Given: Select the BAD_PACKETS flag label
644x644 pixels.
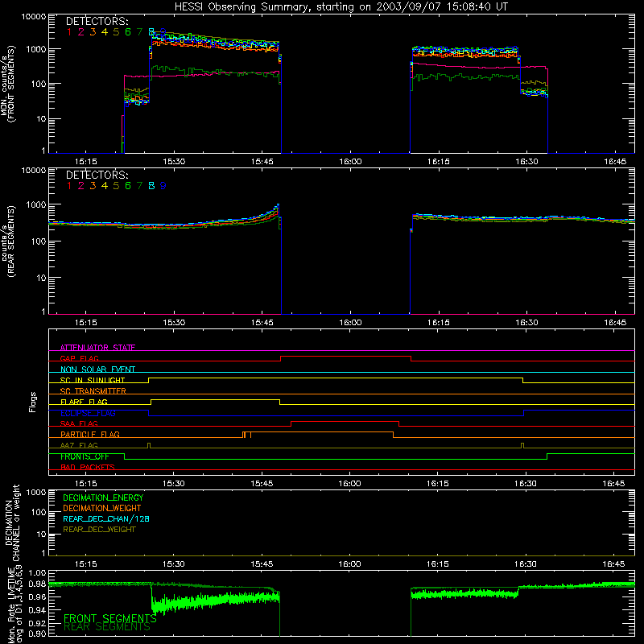Looking at the screenshot, I should click(88, 467).
